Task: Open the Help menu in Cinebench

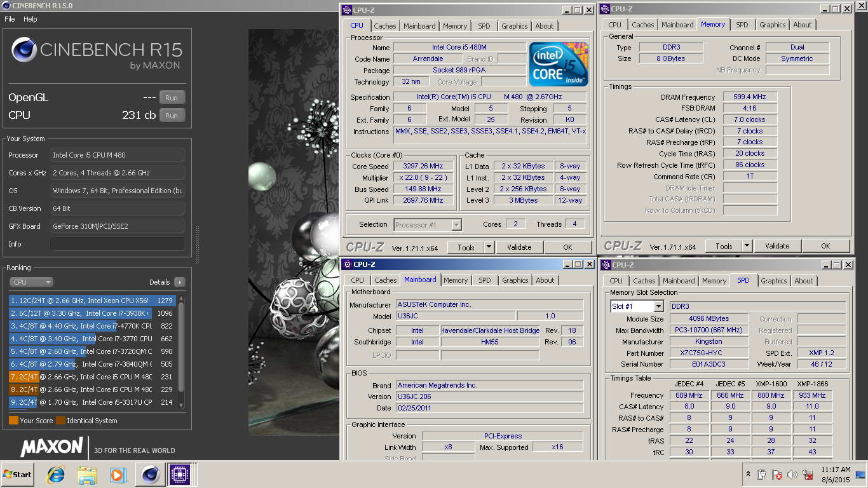Action: pos(31,19)
